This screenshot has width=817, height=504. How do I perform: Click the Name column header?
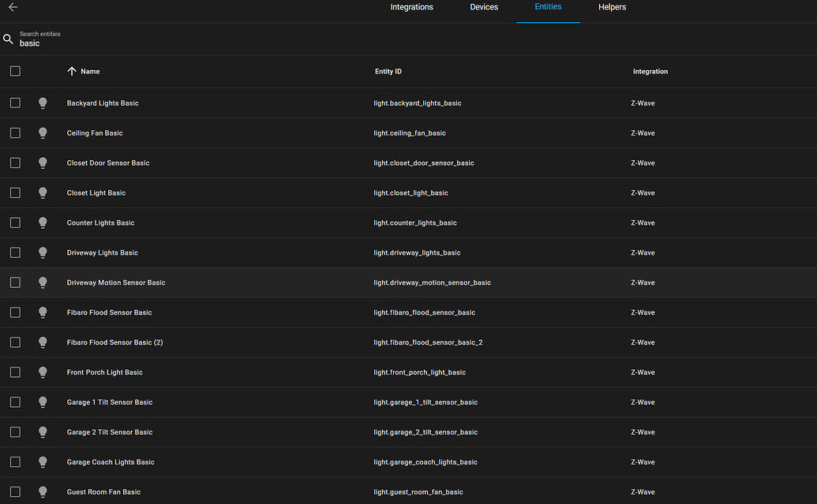[x=91, y=71]
